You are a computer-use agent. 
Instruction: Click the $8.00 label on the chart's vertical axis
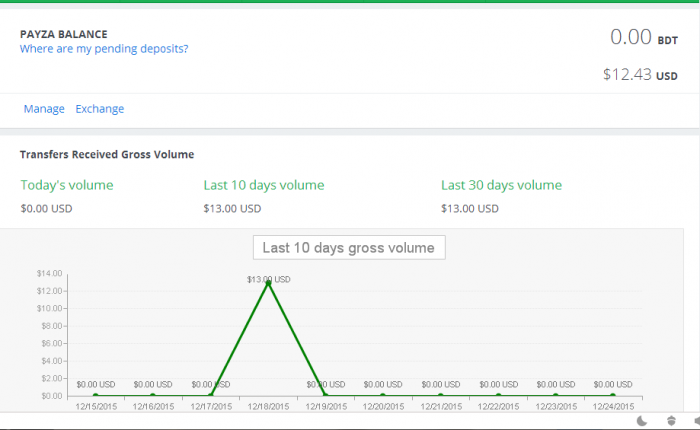tap(52, 326)
